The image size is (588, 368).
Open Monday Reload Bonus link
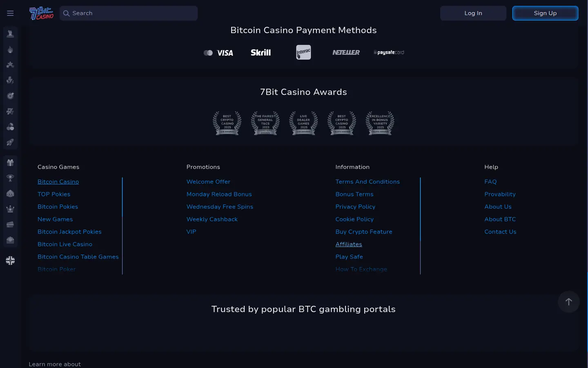pyautogui.click(x=219, y=194)
